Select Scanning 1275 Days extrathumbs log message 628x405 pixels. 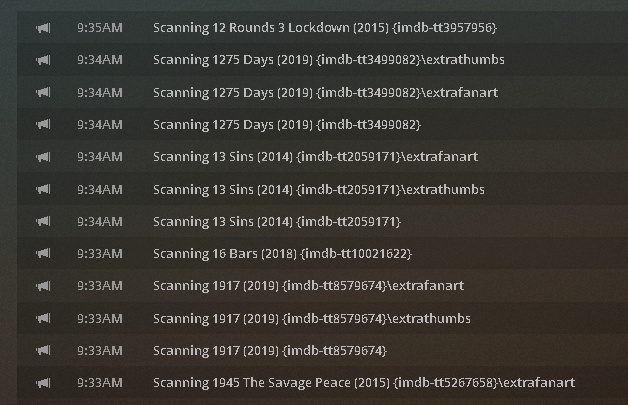click(x=329, y=60)
